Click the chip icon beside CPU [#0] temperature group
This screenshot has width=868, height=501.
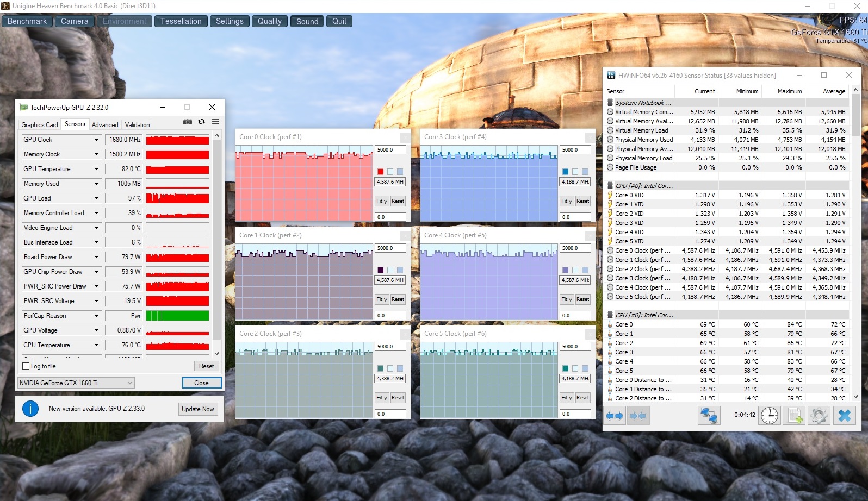click(610, 315)
